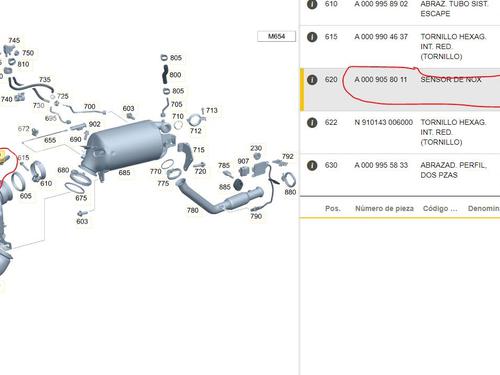Click callout 610 clamp in diagram
500x375 pixels.
46,183
